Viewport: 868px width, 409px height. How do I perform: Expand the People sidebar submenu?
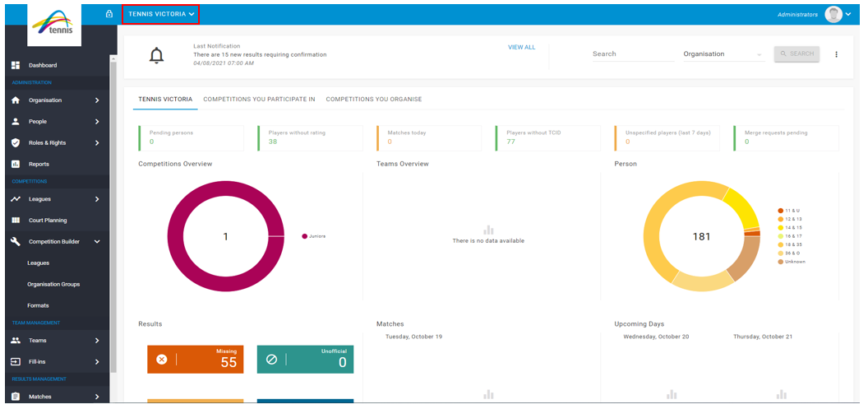[97, 121]
